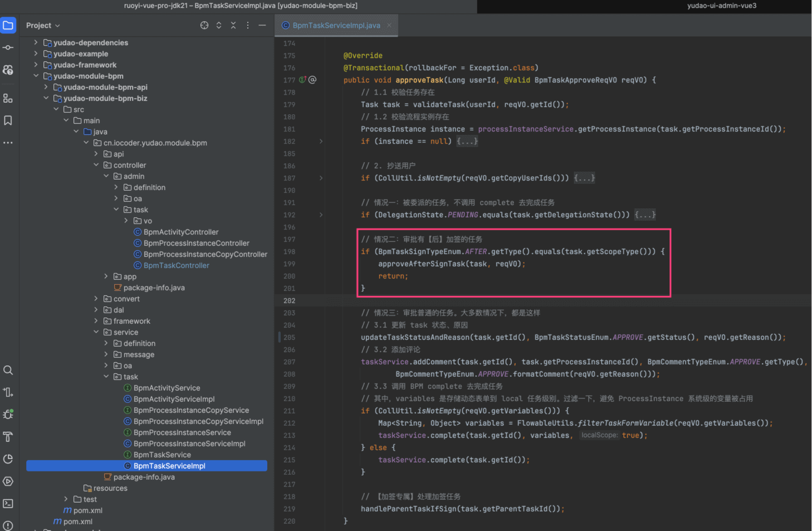Click override gutter icon on line 177
The image size is (812, 531).
302,80
